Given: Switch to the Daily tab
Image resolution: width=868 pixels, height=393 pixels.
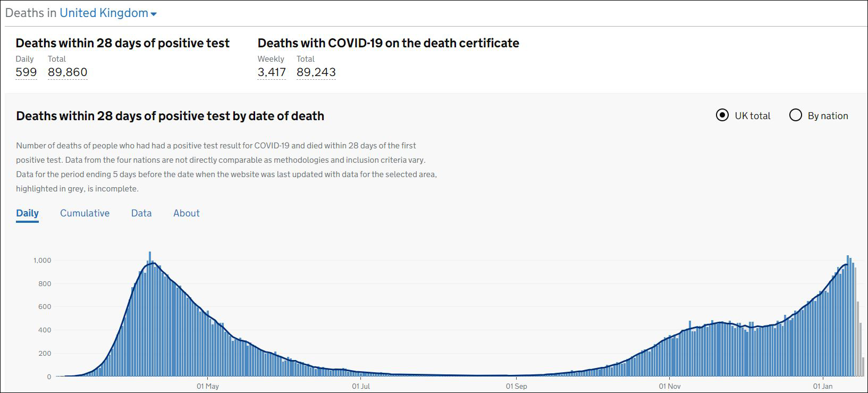Looking at the screenshot, I should (x=27, y=213).
